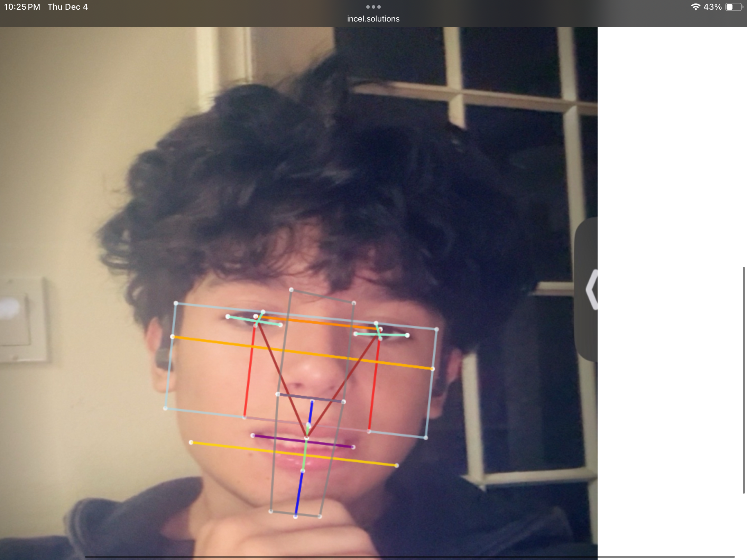
Task: Expand the side panel chevron handle
Action: [592, 290]
